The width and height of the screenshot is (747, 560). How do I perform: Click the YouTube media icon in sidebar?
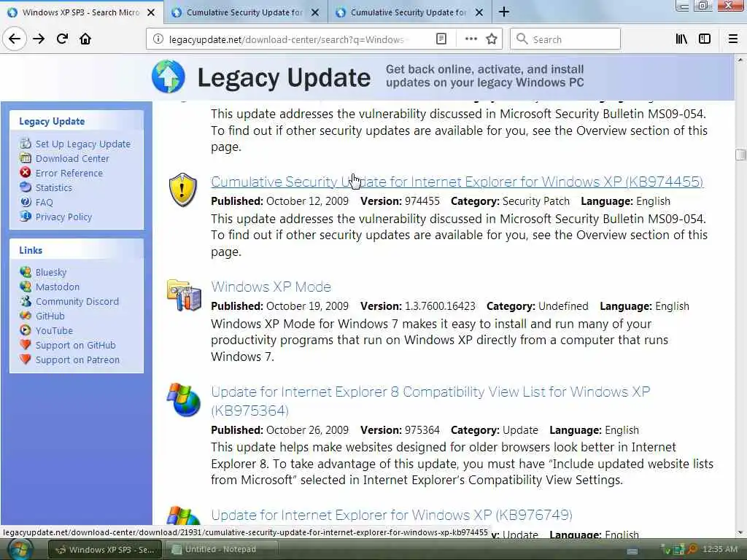click(x=26, y=330)
